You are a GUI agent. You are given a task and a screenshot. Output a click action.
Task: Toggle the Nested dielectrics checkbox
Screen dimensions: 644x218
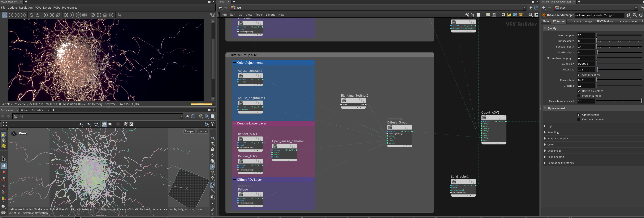(579, 91)
